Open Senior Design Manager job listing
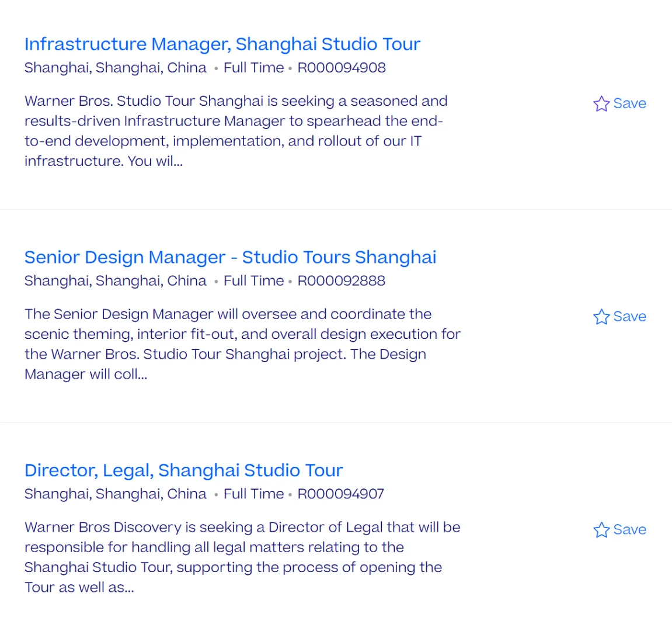 coord(230,258)
